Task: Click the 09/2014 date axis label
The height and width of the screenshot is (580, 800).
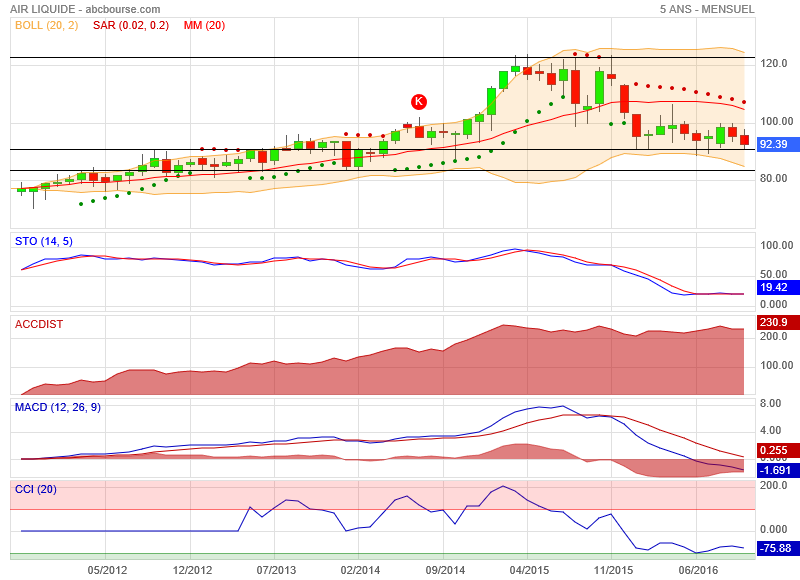Action: point(445,570)
